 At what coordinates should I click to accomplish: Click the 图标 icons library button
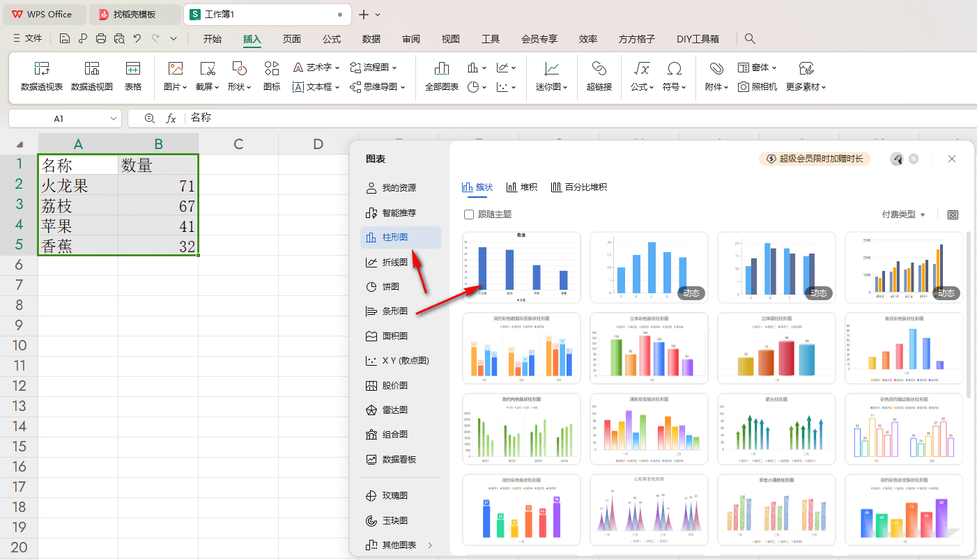tap(272, 77)
